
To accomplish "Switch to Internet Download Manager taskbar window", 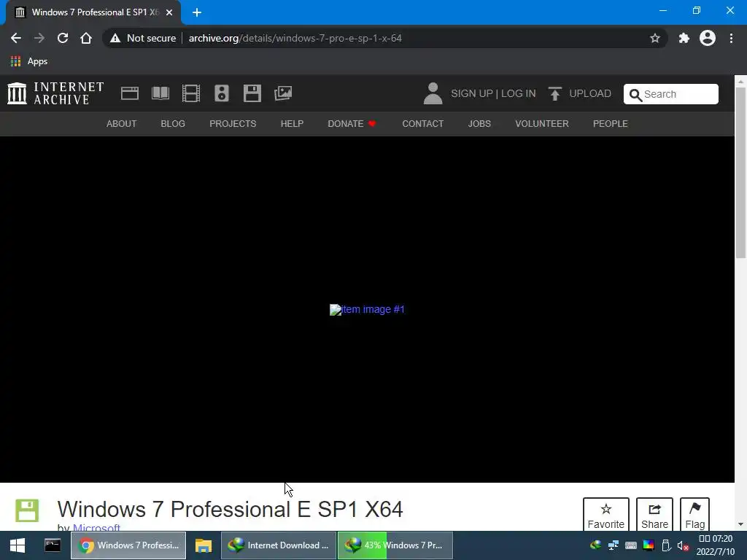I will (x=279, y=545).
